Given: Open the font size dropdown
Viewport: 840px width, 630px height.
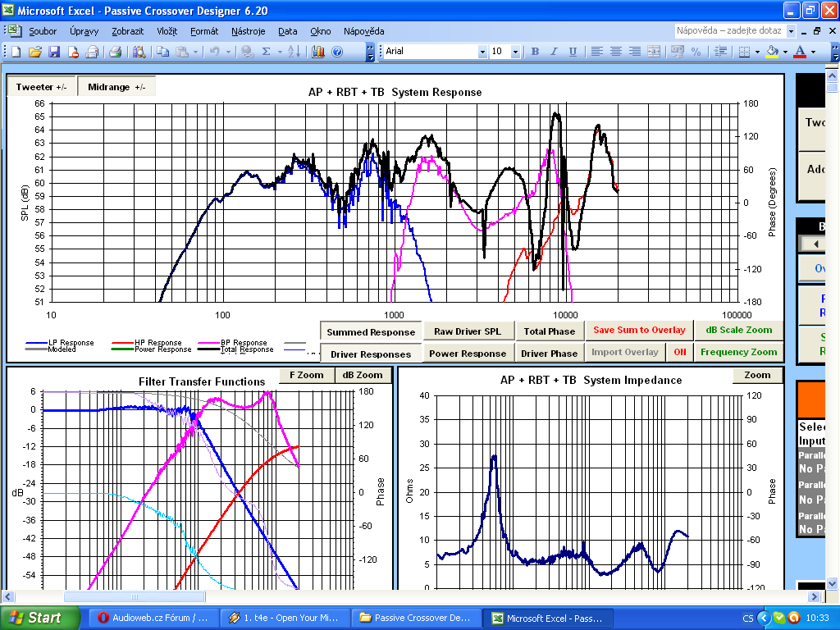Looking at the screenshot, I should [x=515, y=52].
